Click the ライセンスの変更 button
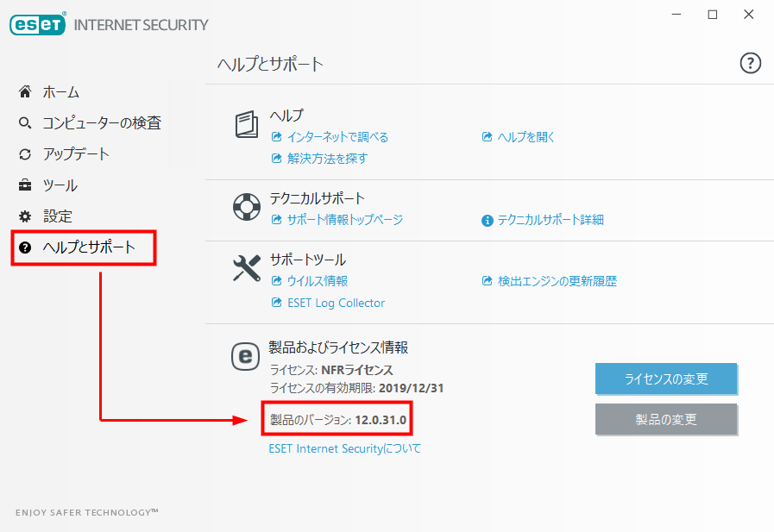This screenshot has height=532, width=774. (x=666, y=379)
